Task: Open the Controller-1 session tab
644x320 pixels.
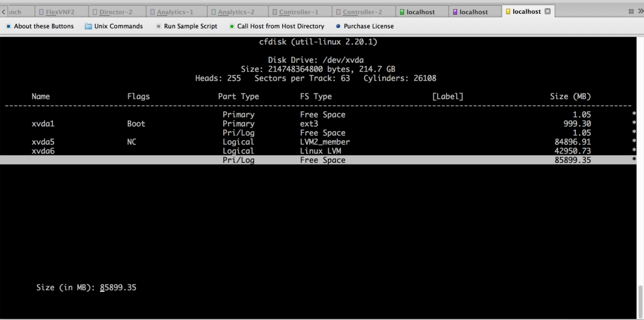Action: [298, 12]
